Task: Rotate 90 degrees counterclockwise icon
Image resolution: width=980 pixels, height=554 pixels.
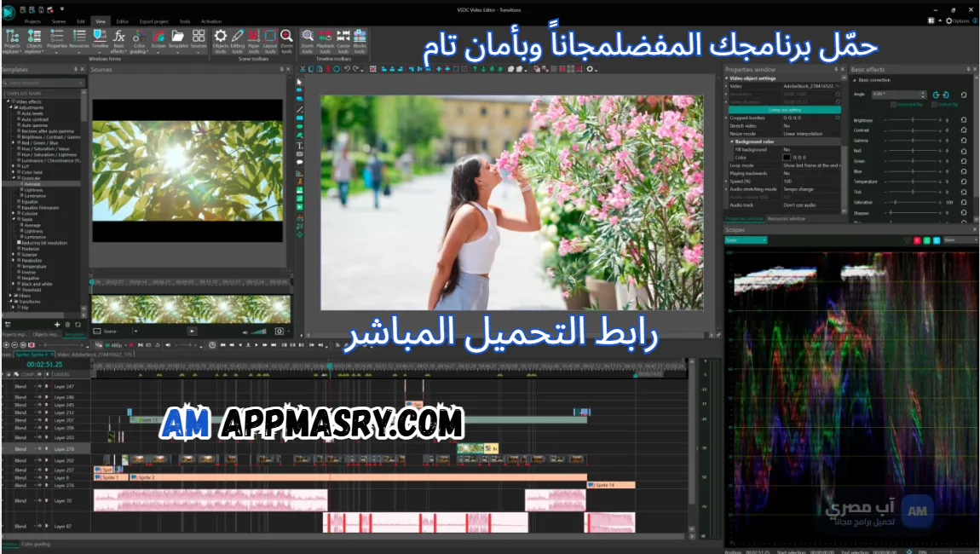Action: click(x=937, y=95)
